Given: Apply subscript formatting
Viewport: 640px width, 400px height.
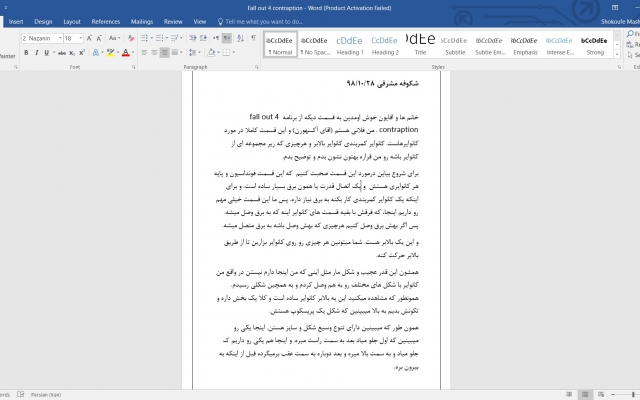Looking at the screenshot, I should click(x=72, y=53).
